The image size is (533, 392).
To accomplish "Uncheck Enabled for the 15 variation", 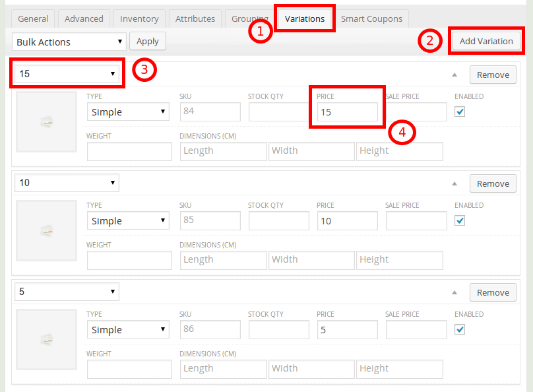I will coord(460,112).
